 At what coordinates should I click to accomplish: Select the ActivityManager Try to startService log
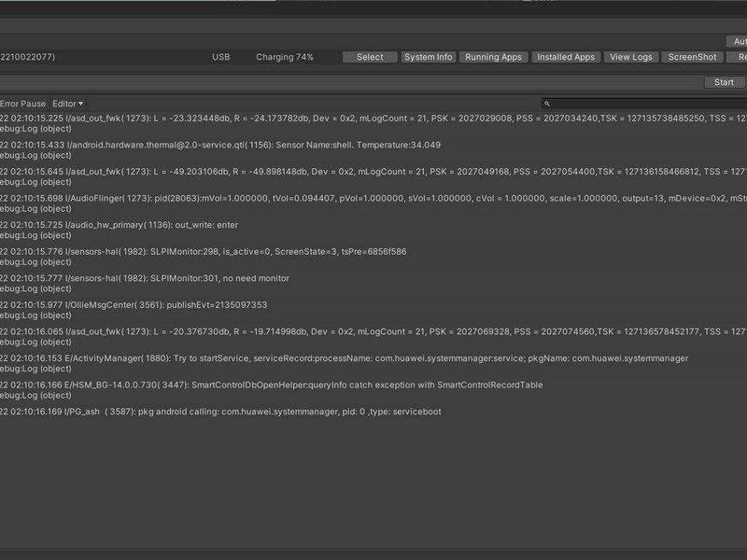373,363
